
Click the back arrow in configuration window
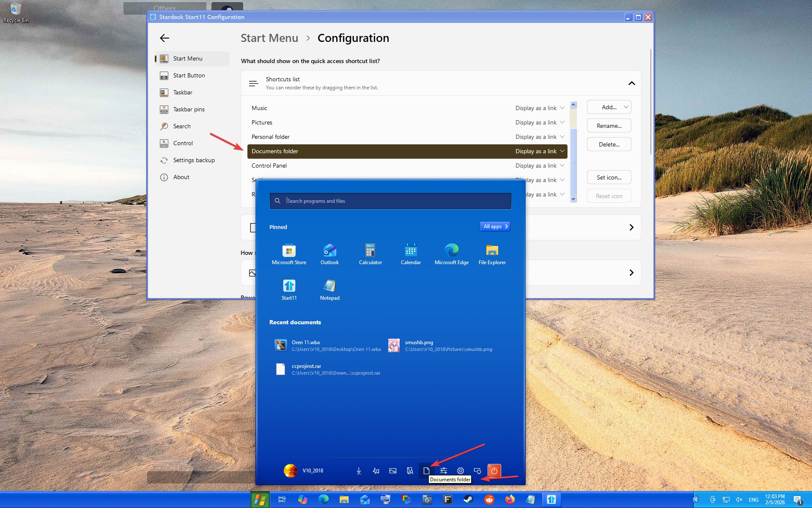165,38
